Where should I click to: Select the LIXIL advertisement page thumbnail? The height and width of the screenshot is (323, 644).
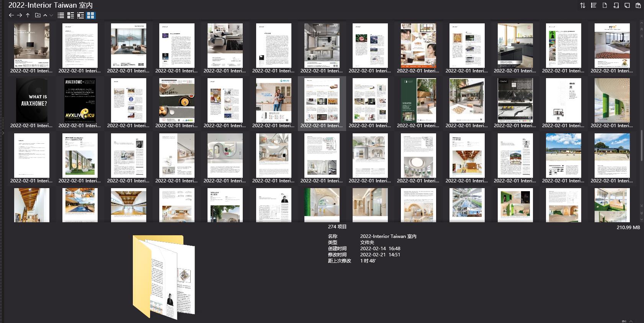[418, 46]
